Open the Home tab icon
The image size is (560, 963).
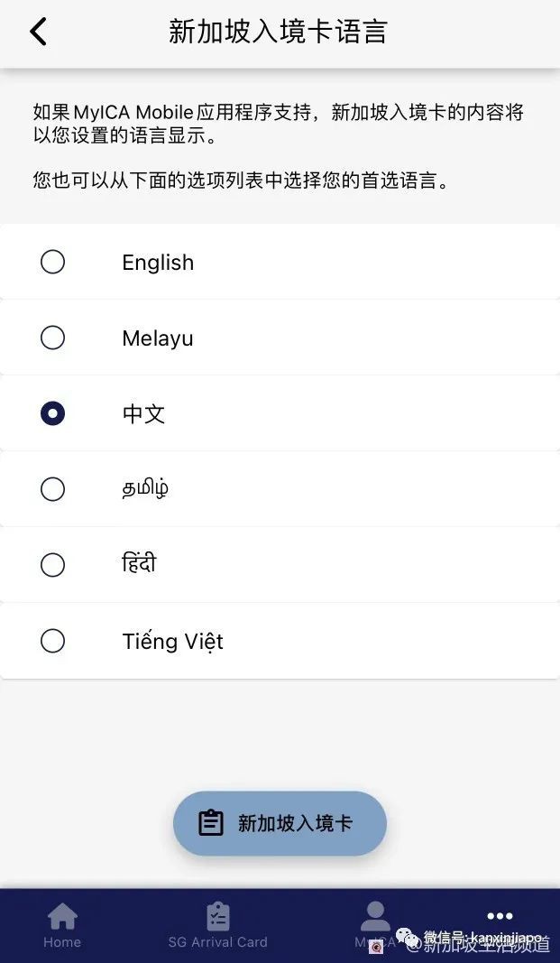(x=62, y=916)
